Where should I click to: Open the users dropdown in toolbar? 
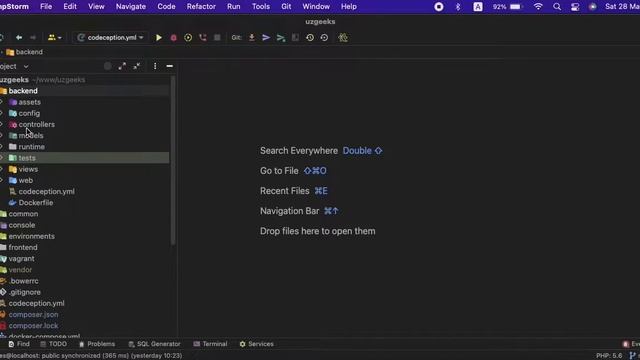(x=54, y=38)
